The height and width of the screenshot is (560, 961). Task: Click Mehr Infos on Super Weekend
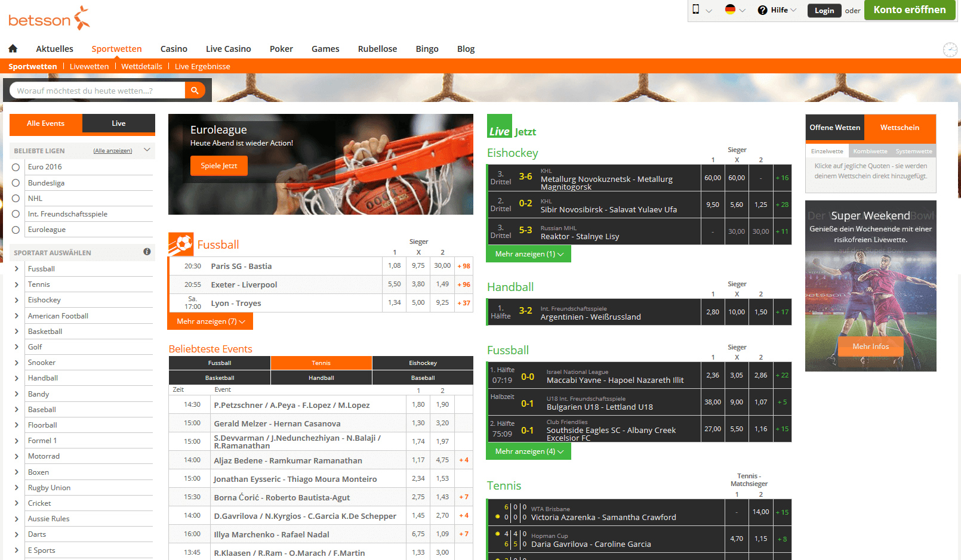point(870,346)
